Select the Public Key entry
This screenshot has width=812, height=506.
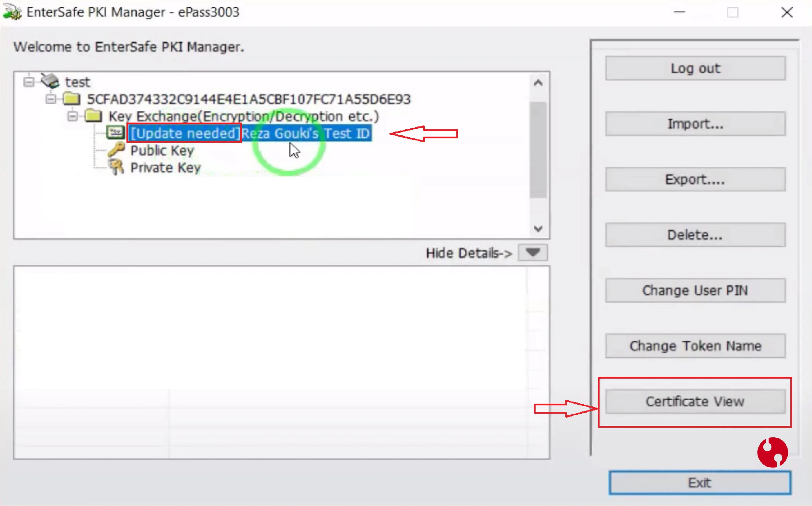coord(162,151)
